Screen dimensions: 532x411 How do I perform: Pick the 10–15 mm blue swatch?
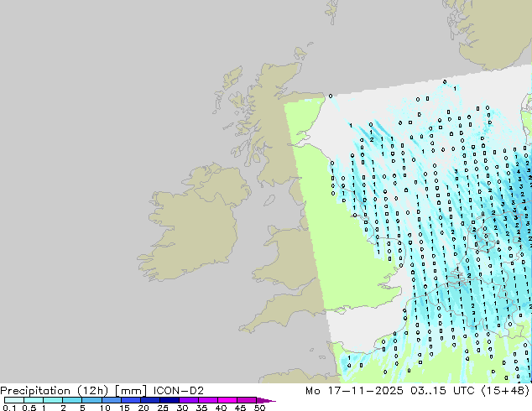(x=112, y=400)
